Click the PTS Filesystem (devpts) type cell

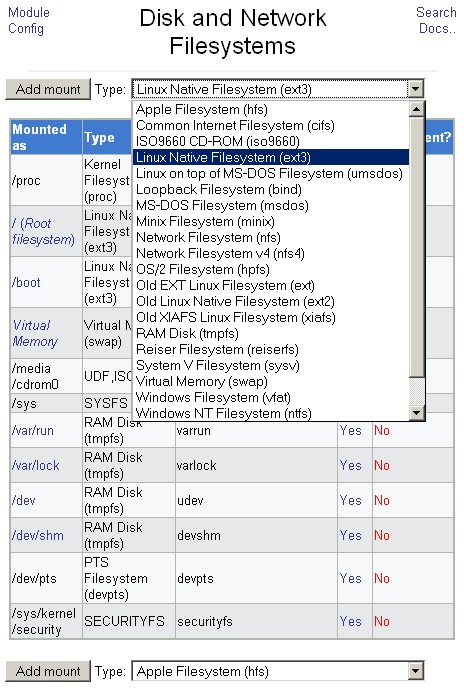[x=129, y=578]
